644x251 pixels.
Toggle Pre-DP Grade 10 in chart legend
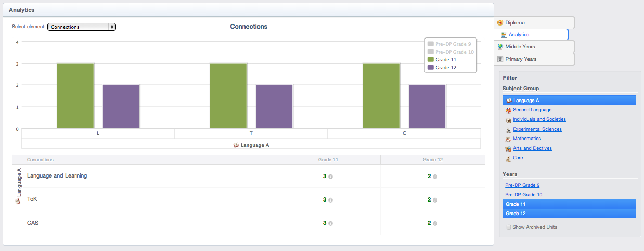(450, 52)
